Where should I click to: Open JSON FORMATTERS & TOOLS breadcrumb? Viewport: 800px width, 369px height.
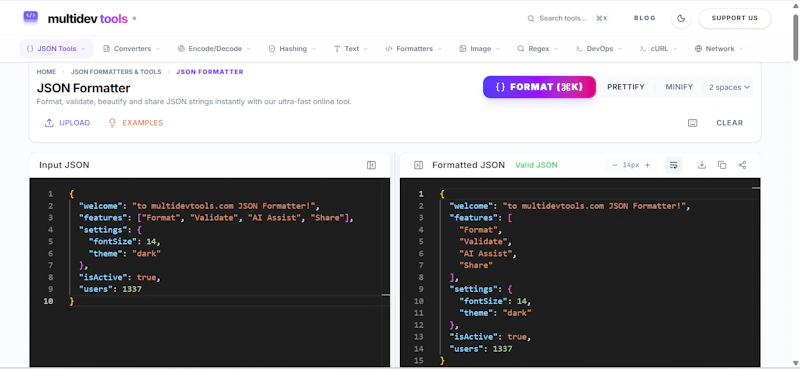(116, 72)
